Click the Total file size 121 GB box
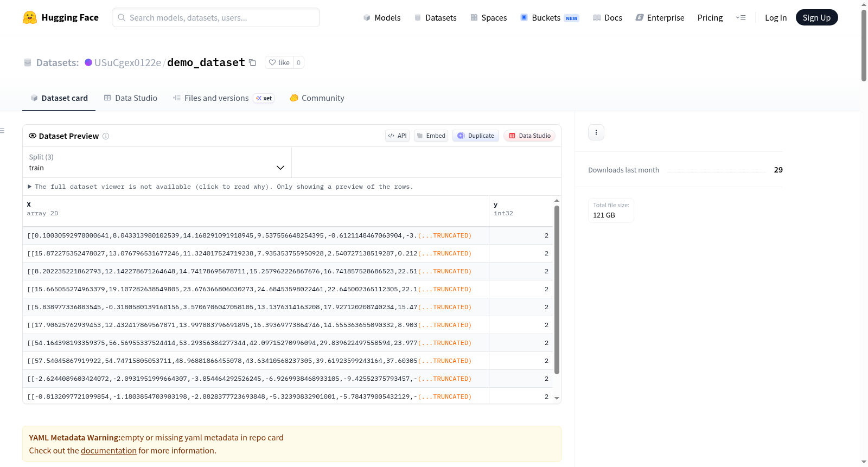The image size is (868, 467). 611,210
